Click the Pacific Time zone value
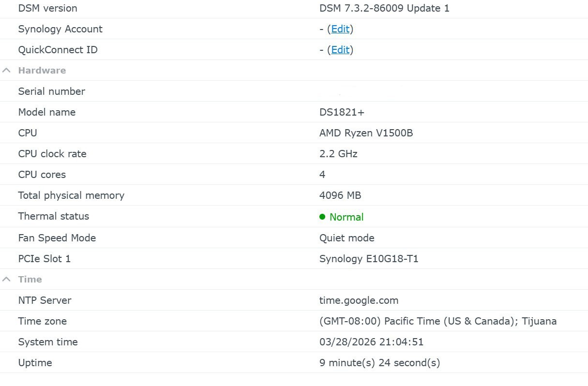 437,321
